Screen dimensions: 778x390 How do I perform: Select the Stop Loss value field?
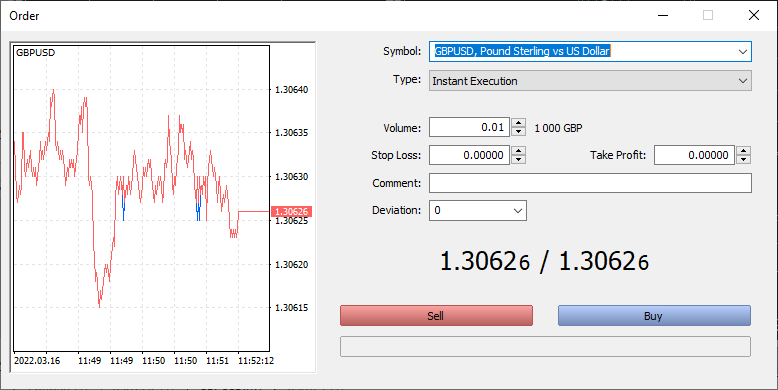point(469,155)
